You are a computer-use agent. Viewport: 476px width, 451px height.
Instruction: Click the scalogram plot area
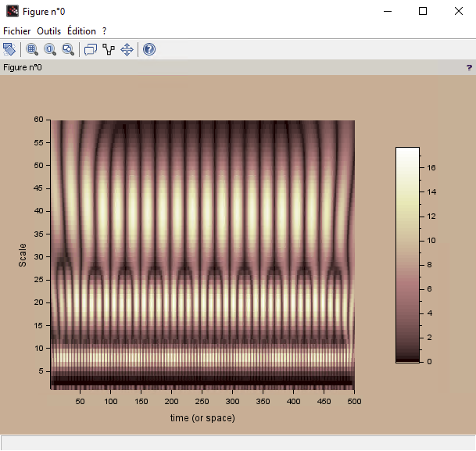tap(202, 255)
